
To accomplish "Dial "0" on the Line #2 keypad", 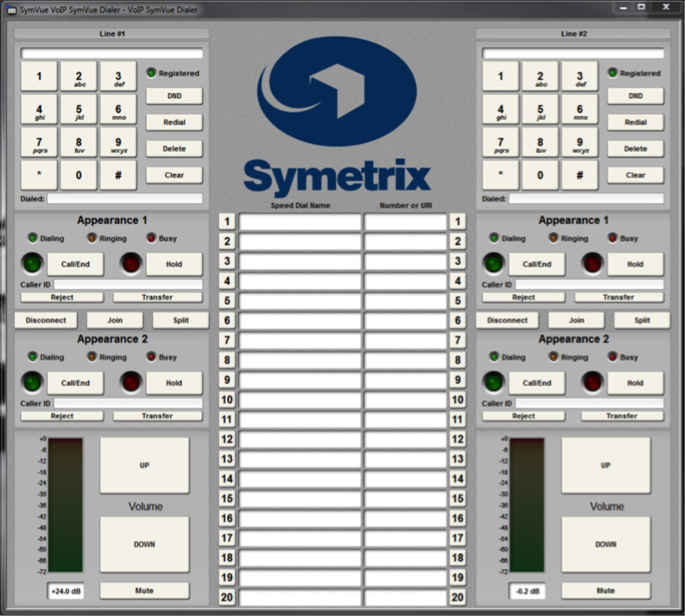I will [540, 175].
